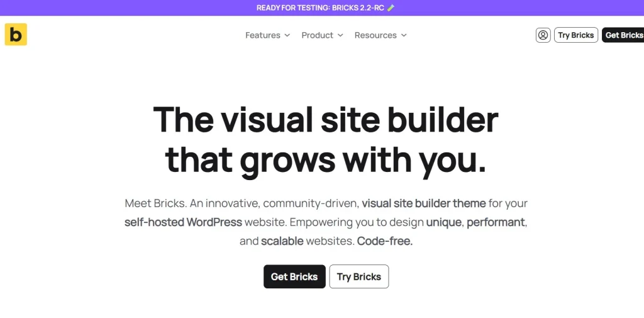Click the bold "visual site builder theme" phrase
This screenshot has width=644, height=318.
tap(424, 203)
